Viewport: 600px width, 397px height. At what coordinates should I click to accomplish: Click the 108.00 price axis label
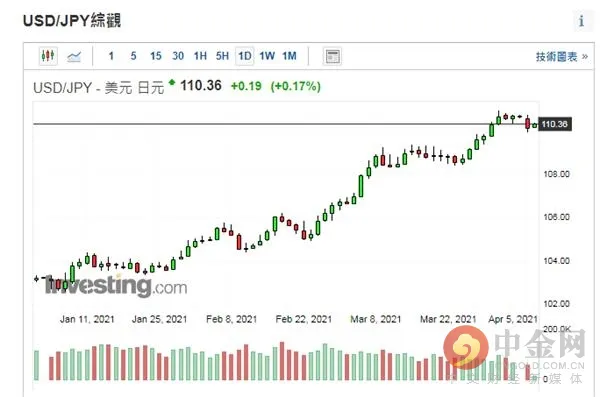click(x=556, y=174)
